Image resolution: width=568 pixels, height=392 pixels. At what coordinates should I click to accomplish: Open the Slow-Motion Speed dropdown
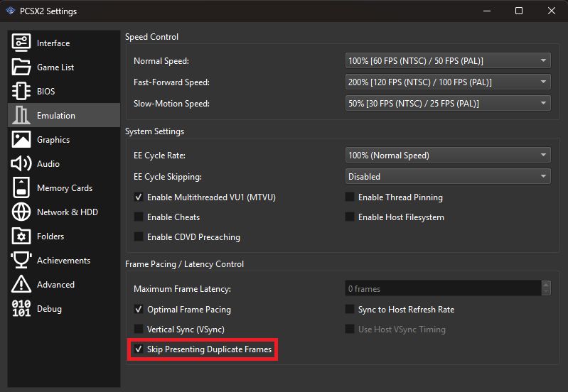click(x=448, y=104)
